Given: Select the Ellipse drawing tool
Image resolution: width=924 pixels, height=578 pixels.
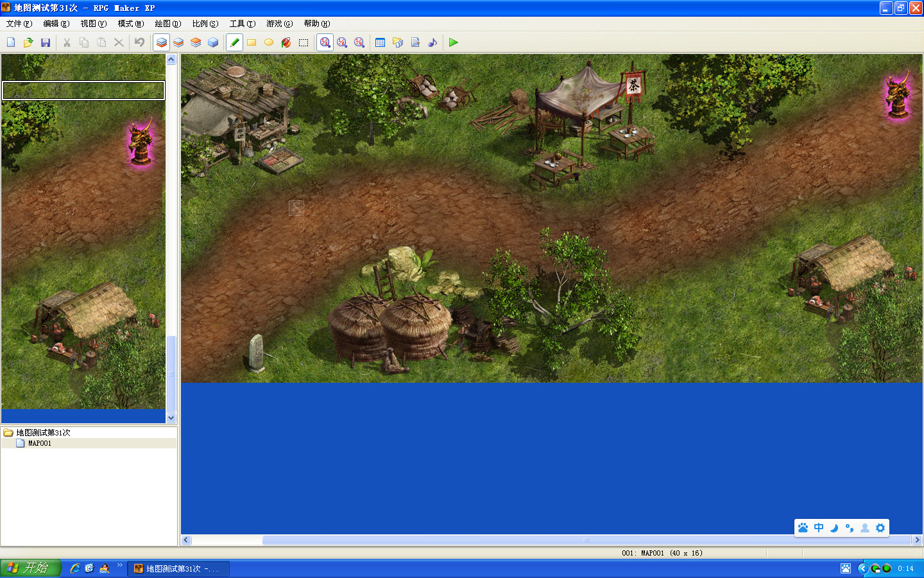Looking at the screenshot, I should (x=269, y=42).
